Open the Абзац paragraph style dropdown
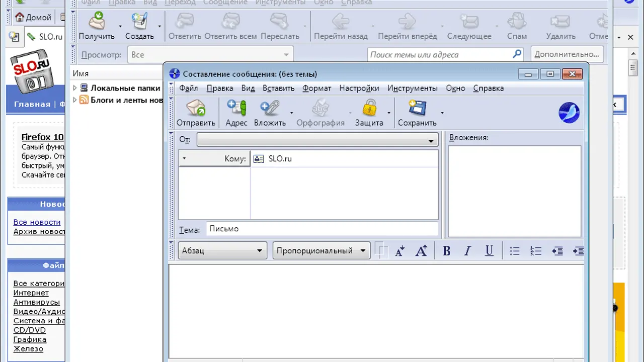 pyautogui.click(x=222, y=250)
